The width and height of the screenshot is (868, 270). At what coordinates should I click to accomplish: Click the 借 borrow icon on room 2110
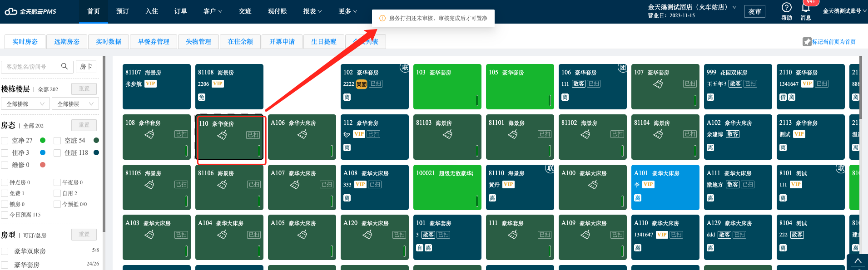tap(783, 97)
